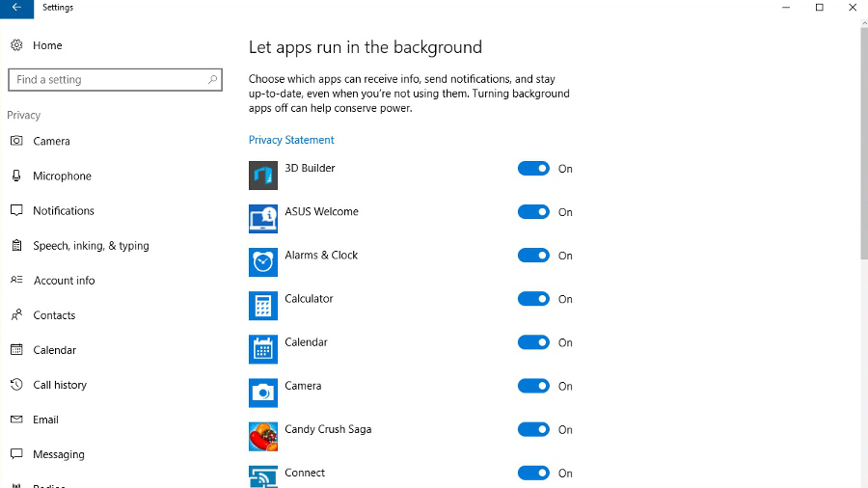The image size is (868, 488).
Task: Click the Messaging sidebar icon
Action: (x=16, y=454)
